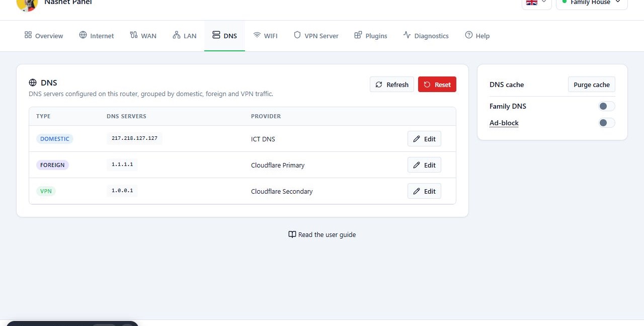Switch to the VPN Server tab
The height and width of the screenshot is (326, 644).
tap(316, 36)
